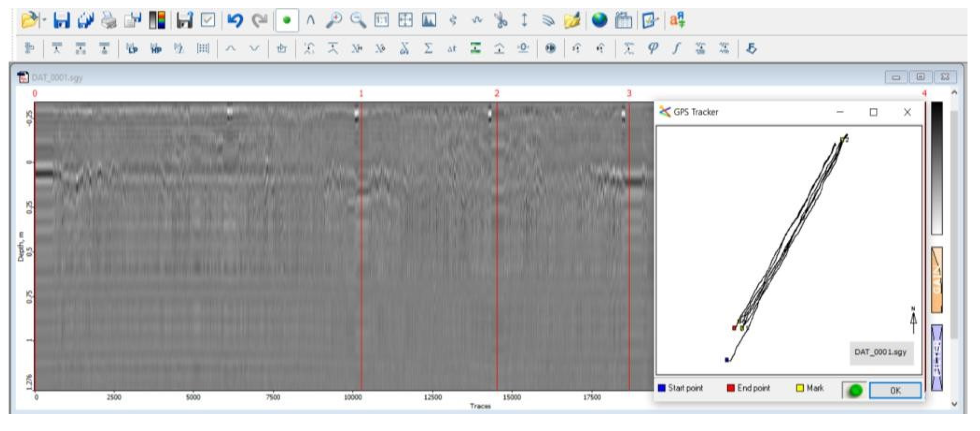Expand the Open folder dropdown arrow
Image resolution: width=980 pixels, height=431 pixels.
pos(44,20)
